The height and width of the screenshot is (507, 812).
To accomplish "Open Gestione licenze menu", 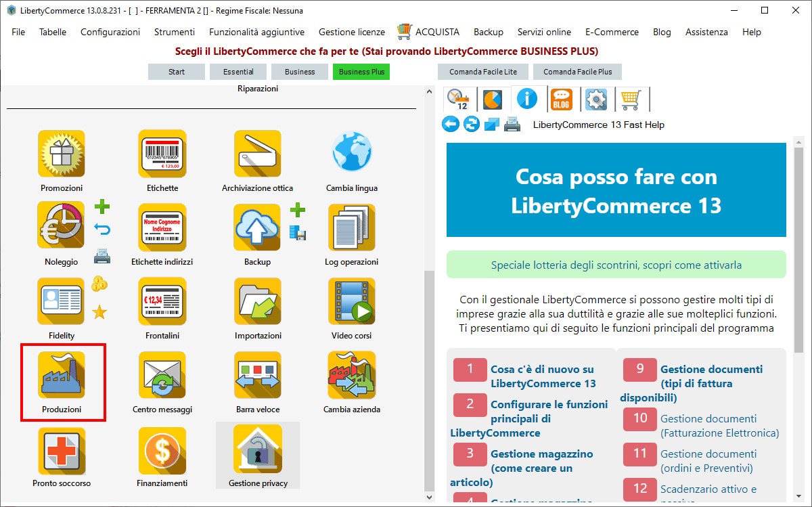I will click(352, 32).
